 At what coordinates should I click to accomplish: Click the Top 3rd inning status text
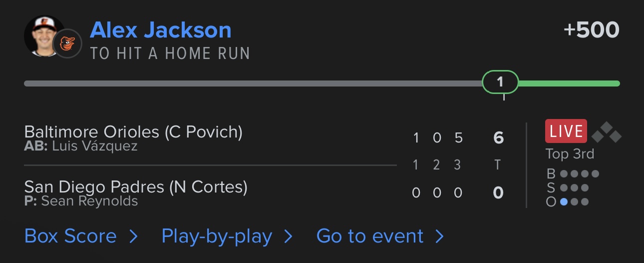tap(570, 154)
